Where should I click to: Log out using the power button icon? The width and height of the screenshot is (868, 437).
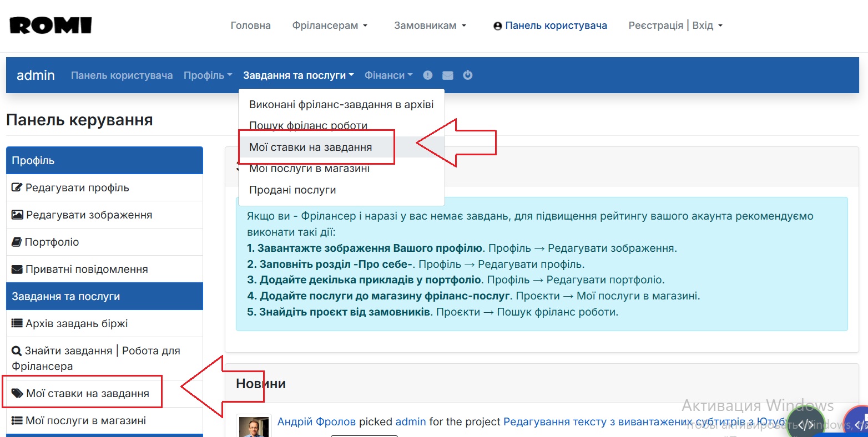pyautogui.click(x=467, y=75)
